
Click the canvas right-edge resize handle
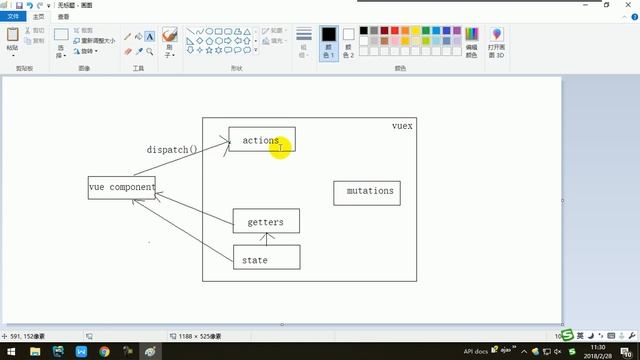[x=563, y=200]
